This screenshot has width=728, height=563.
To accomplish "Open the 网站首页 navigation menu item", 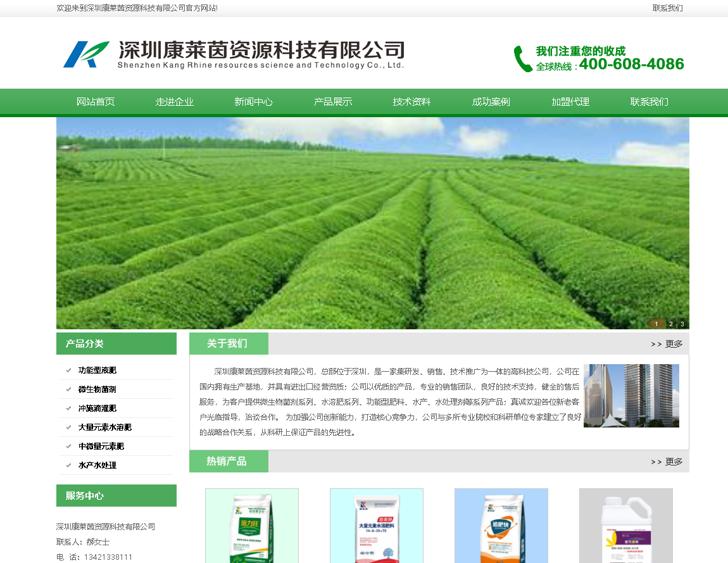I will (96, 102).
